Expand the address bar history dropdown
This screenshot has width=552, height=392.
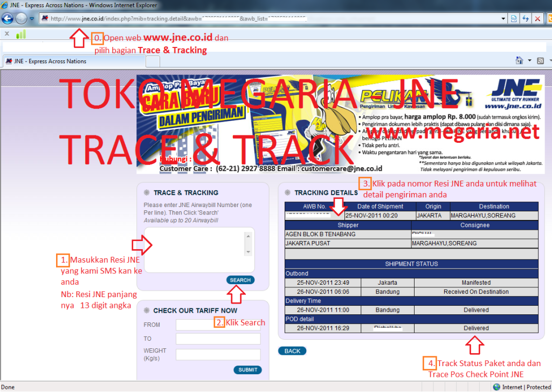(503, 19)
